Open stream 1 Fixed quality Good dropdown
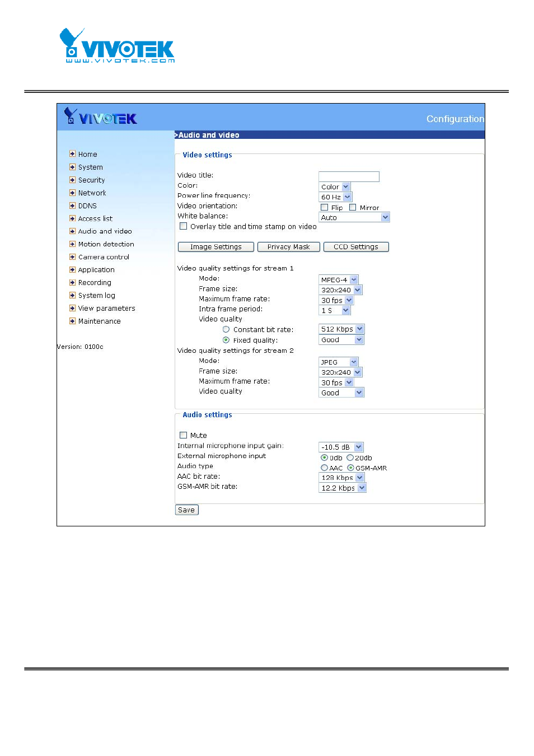534x756 pixels. [x=341, y=340]
